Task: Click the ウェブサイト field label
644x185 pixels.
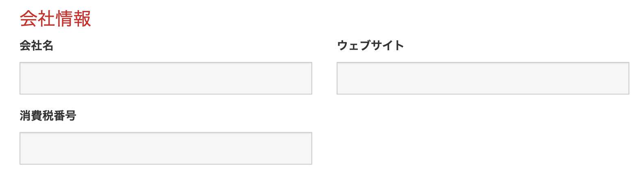Action: tap(370, 46)
